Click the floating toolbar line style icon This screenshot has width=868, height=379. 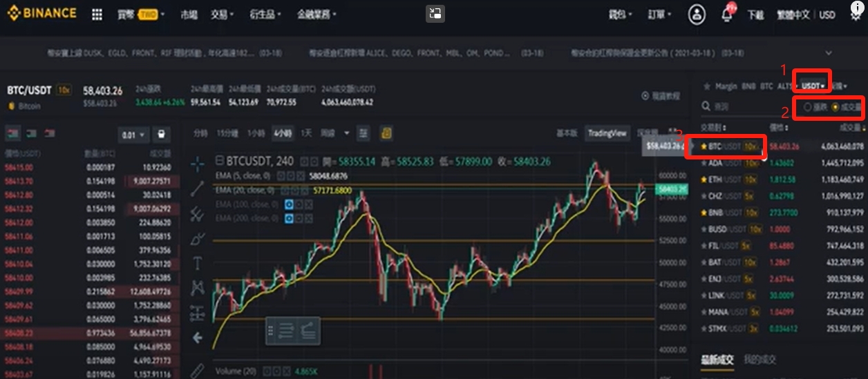(285, 331)
